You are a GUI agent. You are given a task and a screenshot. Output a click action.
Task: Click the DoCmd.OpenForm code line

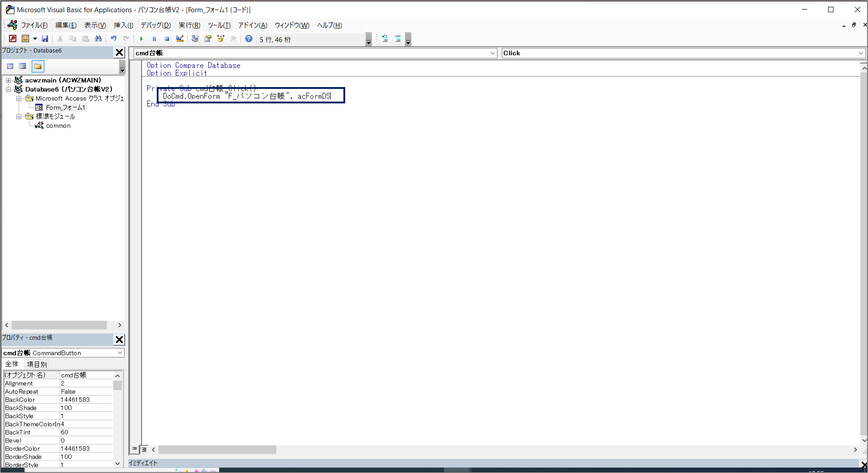pos(247,96)
